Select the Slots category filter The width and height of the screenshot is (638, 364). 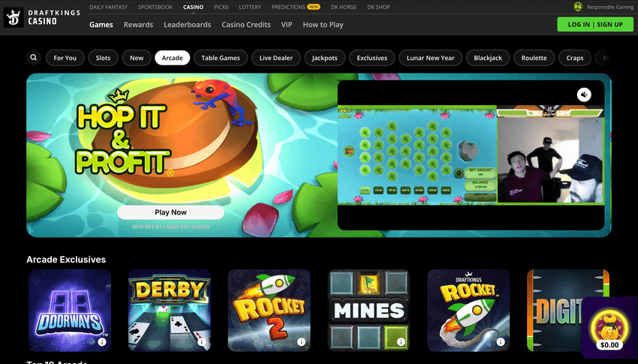tap(104, 58)
